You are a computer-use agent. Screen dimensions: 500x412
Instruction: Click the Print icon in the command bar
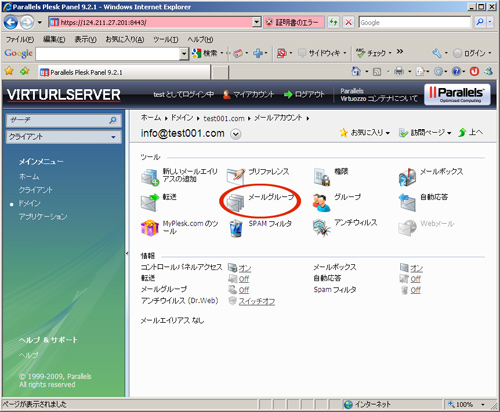[399, 71]
